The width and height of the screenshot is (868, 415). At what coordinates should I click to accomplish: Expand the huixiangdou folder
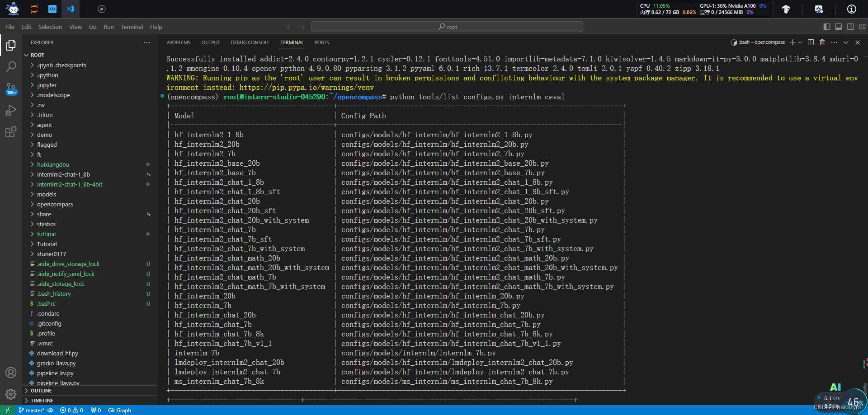point(90,164)
